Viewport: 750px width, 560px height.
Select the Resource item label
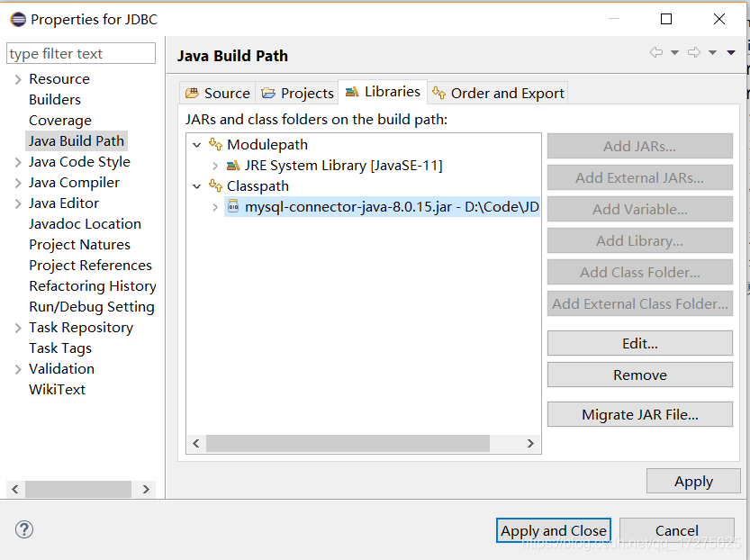[x=59, y=79]
